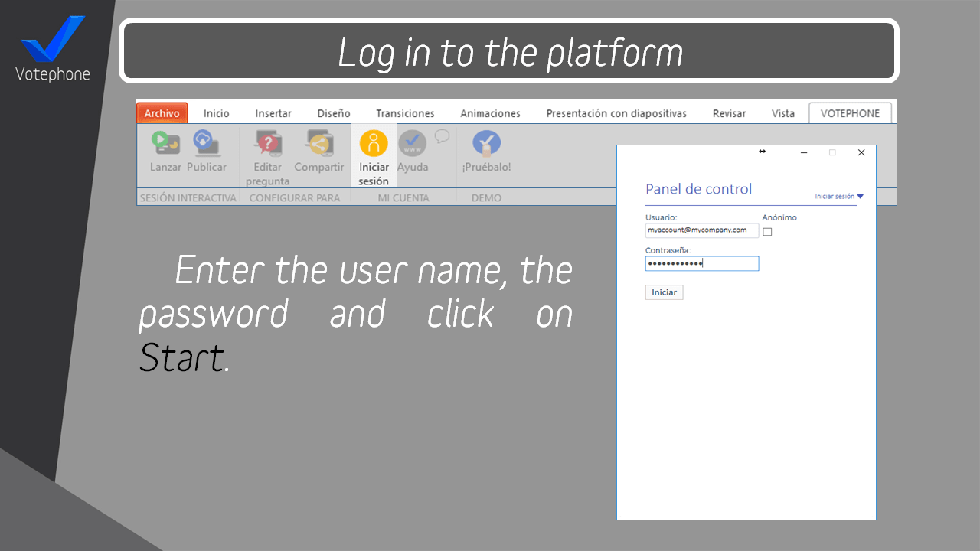The width and height of the screenshot is (980, 551).
Task: Enable the Anónimo checkbox
Action: pos(767,232)
